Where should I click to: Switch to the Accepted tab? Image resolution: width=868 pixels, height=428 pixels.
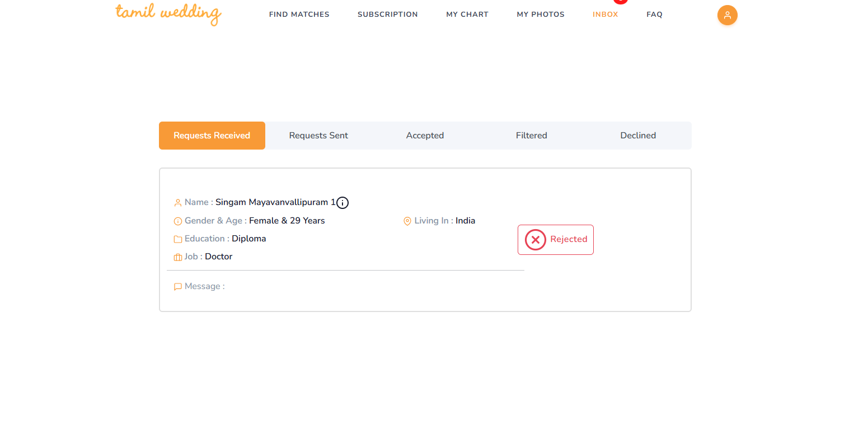click(425, 136)
